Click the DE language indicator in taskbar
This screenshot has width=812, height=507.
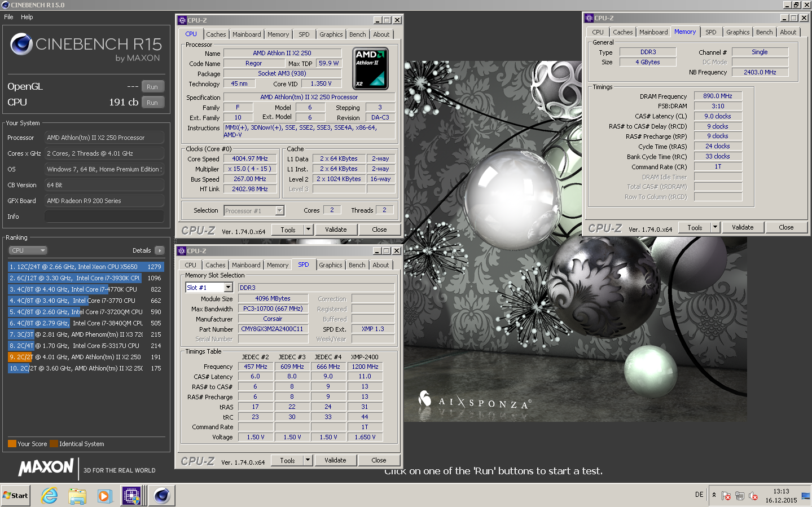click(699, 495)
